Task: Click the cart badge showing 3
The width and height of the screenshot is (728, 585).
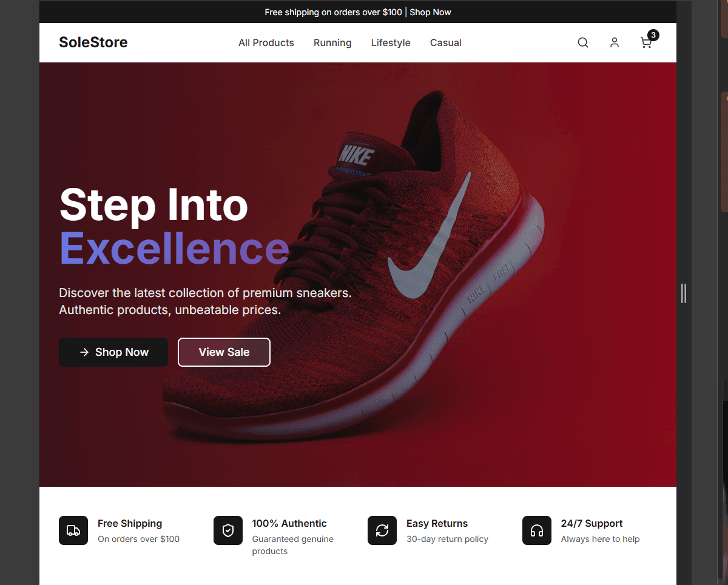Action: 653,35
